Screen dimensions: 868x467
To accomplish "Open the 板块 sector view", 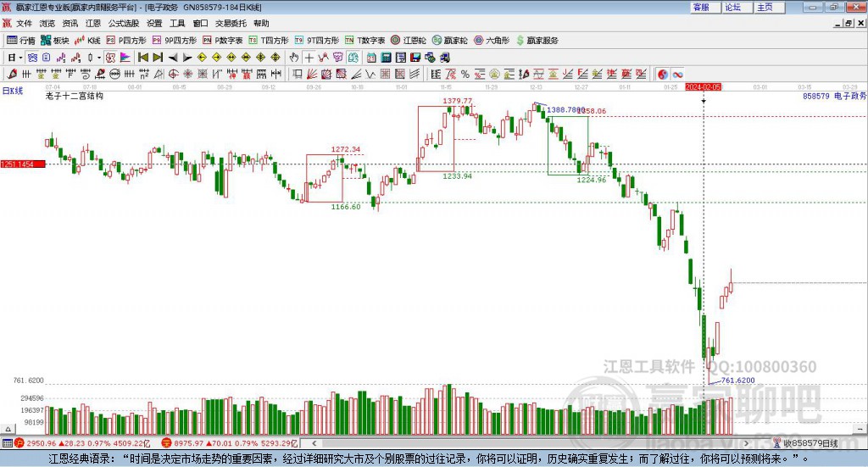I will (x=55, y=41).
